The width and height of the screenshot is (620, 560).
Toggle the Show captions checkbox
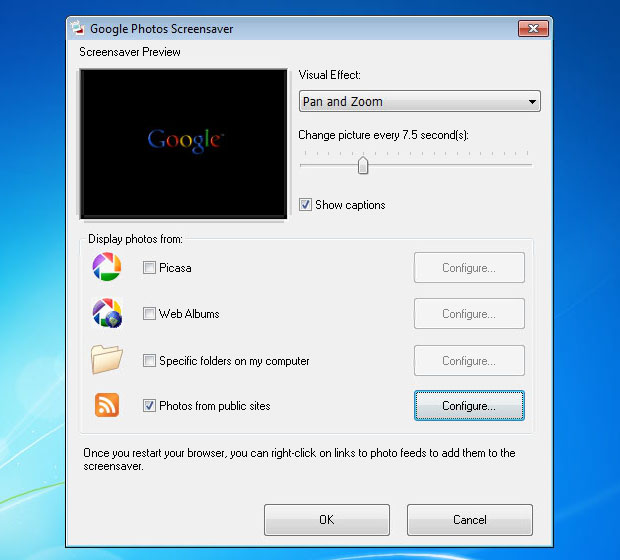coord(305,205)
